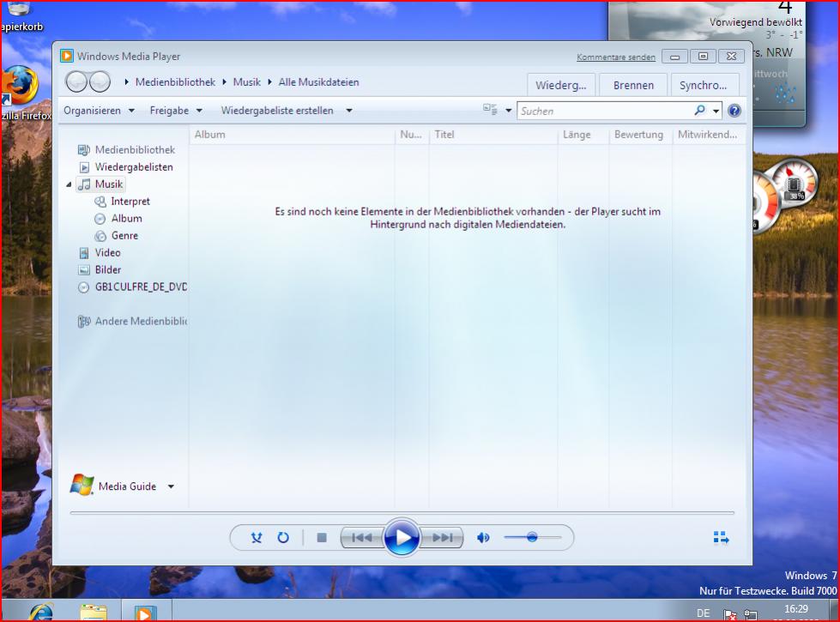
Task: Open the Media Guide button
Action: pos(113,486)
